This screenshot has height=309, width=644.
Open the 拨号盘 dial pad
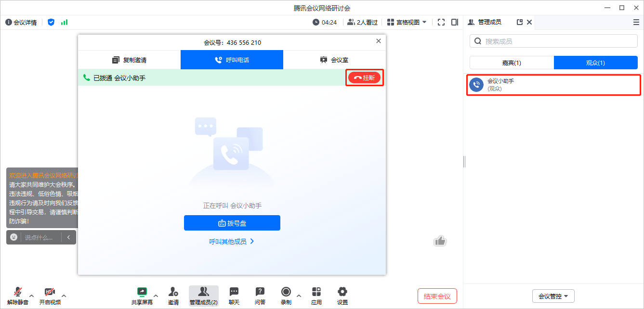coord(232,223)
